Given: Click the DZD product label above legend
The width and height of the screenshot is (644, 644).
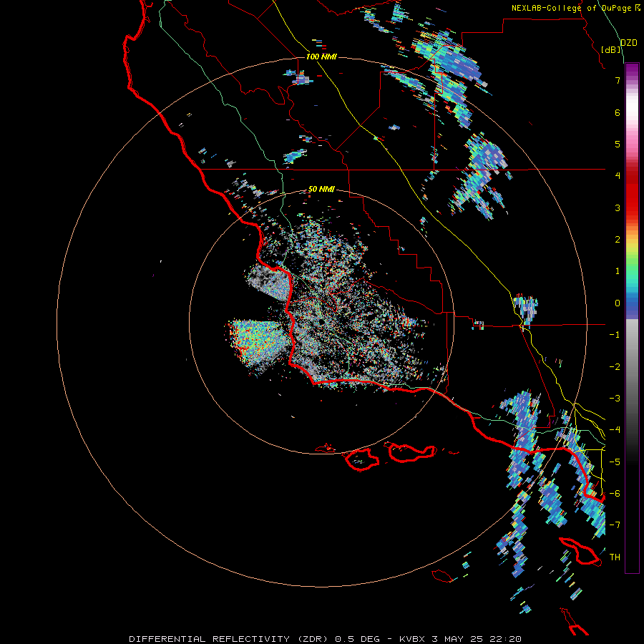Looking at the screenshot, I should tap(629, 43).
